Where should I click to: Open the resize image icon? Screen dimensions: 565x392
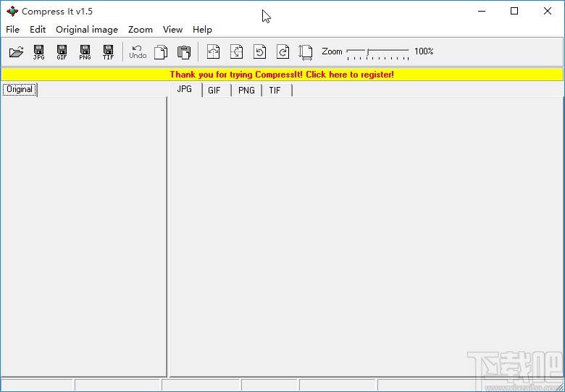pos(306,52)
